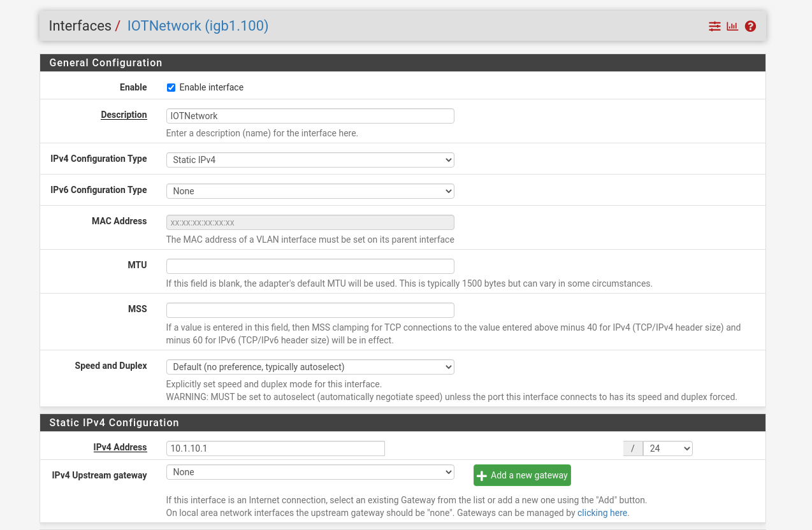Open the IPv6 Configuration Type dropdown
Viewport: 812px width, 530px height.
click(x=310, y=190)
